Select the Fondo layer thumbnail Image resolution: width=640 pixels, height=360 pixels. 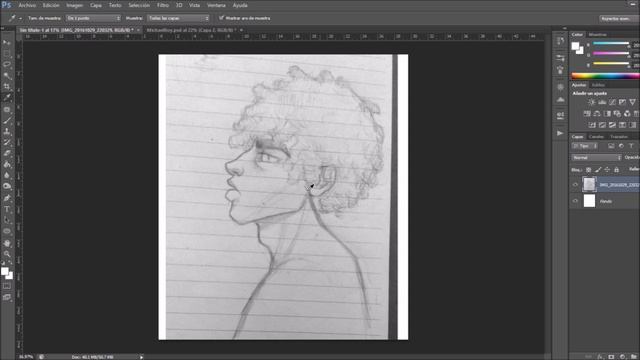click(x=589, y=201)
